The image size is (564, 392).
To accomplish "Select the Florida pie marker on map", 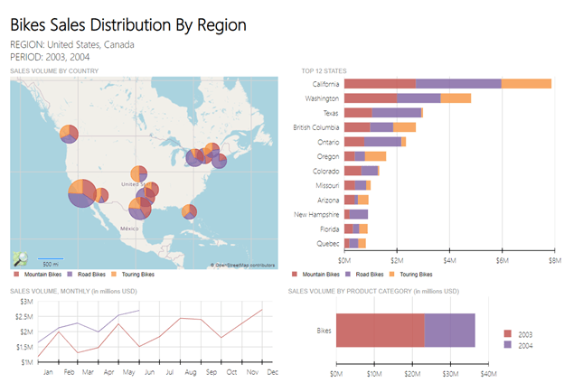I will tap(189, 211).
